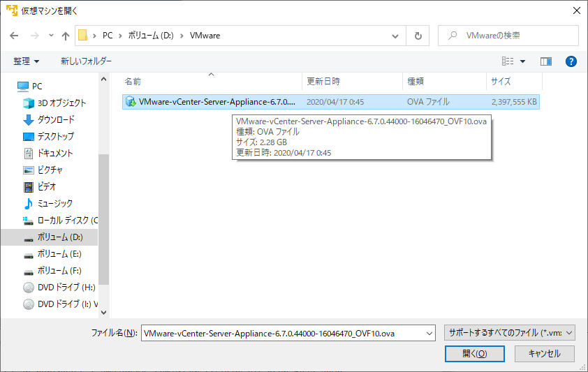Image resolution: width=588 pixels, height=372 pixels.
Task: Open view options dropdown arrow
Action: [522, 61]
